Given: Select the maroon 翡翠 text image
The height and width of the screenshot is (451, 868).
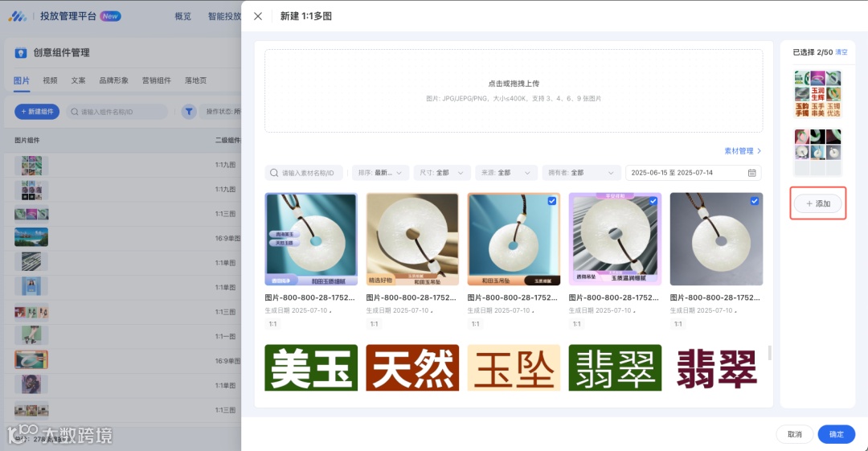Looking at the screenshot, I should coord(716,368).
